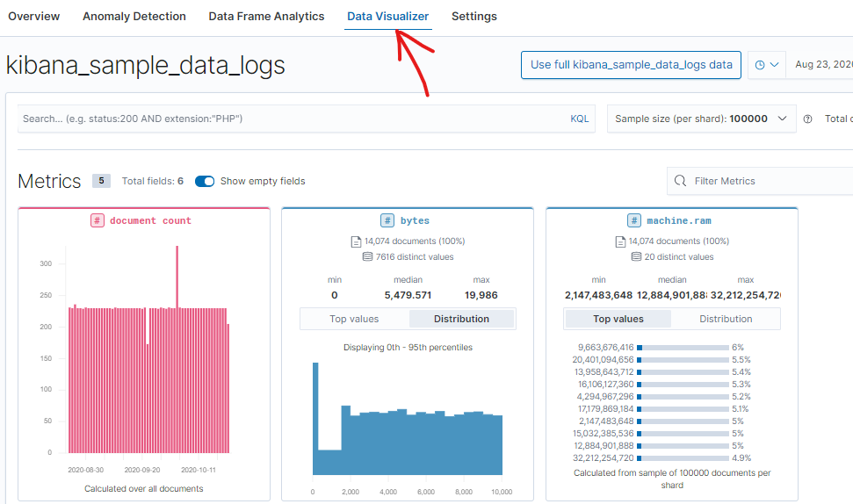
Task: Click machine.ram documents count icon
Action: coord(620,241)
